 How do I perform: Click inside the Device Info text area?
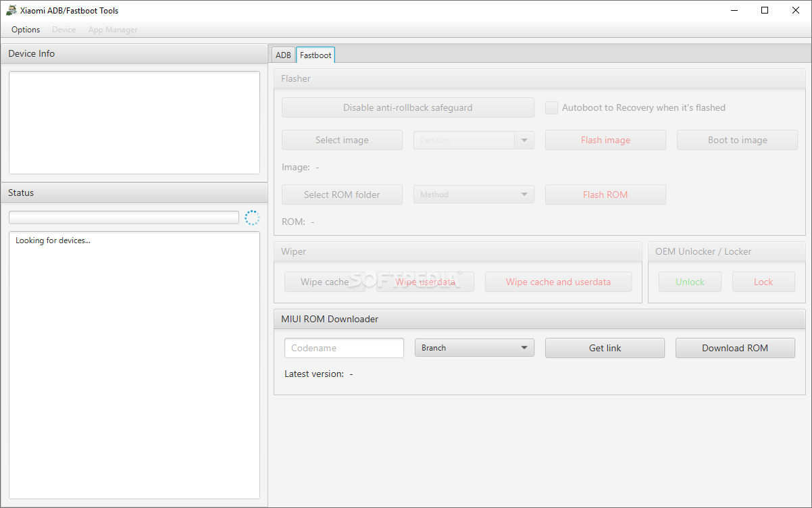pyautogui.click(x=134, y=123)
